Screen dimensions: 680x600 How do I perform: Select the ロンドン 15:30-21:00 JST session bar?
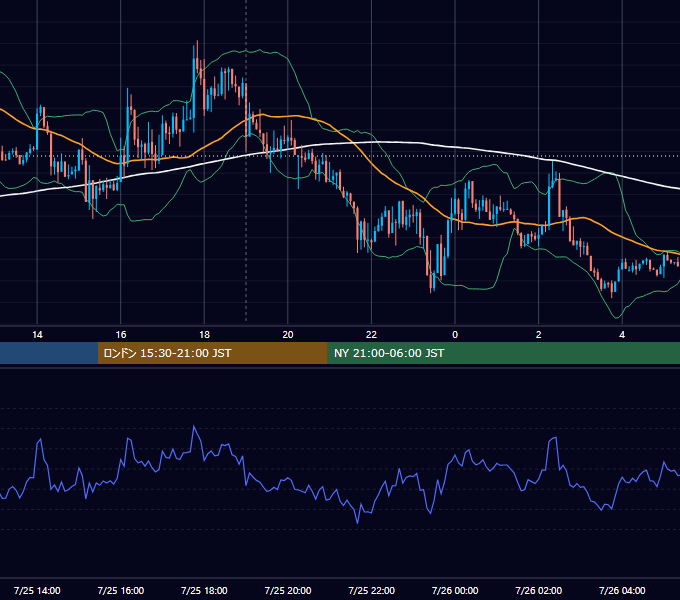tap(212, 353)
